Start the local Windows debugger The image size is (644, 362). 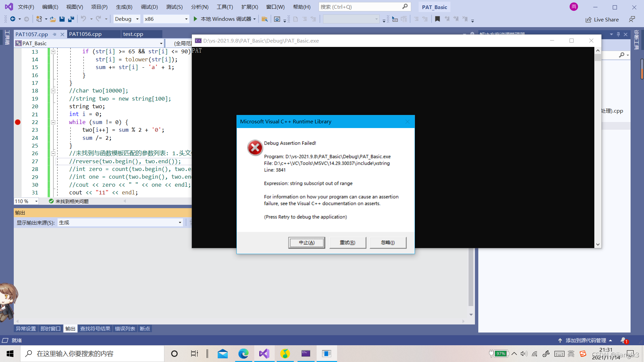pos(195,19)
